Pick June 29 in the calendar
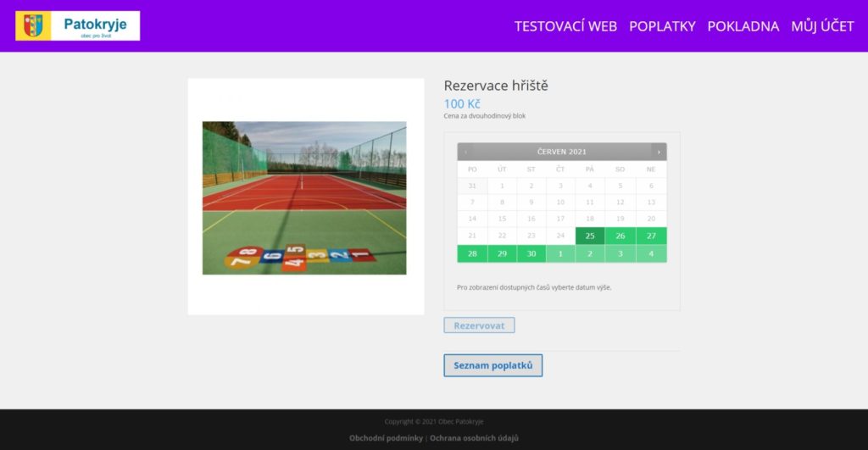Image resolution: width=868 pixels, height=450 pixels. coord(502,253)
